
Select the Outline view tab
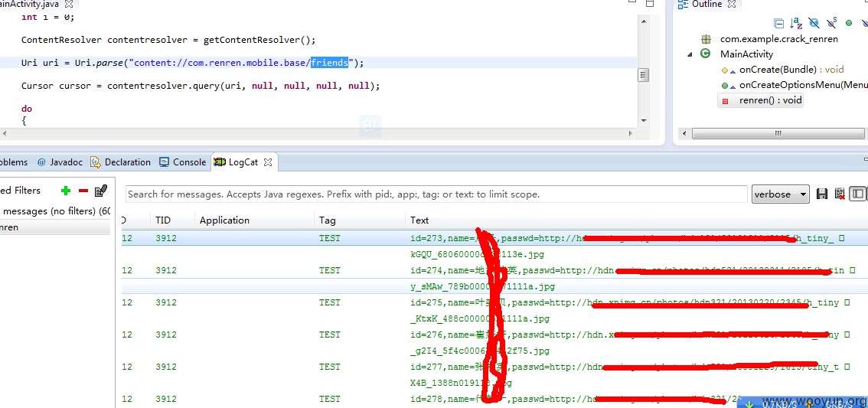706,5
